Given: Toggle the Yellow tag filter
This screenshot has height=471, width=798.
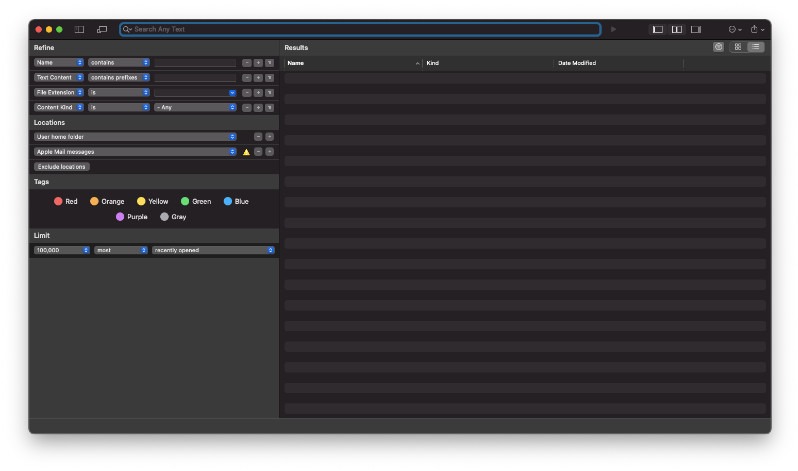Looking at the screenshot, I should point(153,202).
